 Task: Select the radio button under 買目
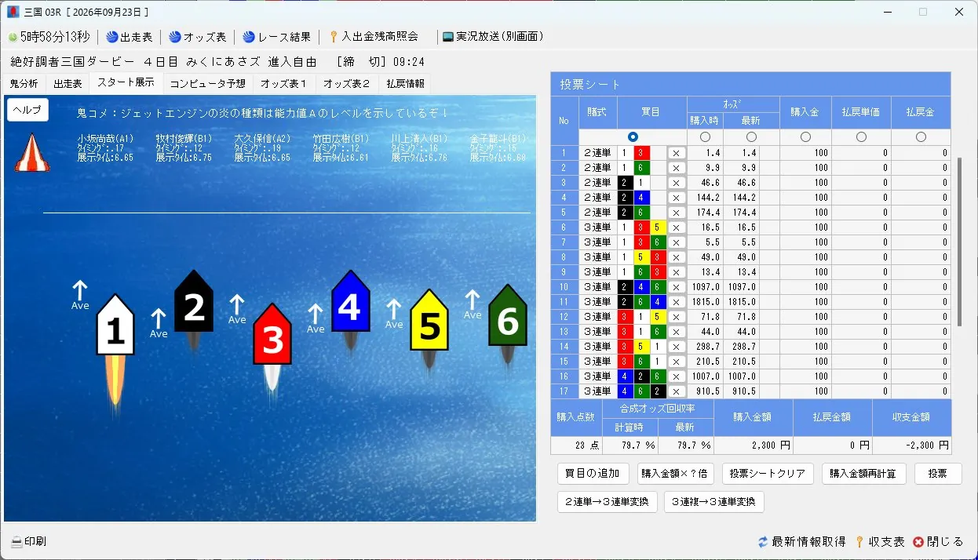pyautogui.click(x=633, y=137)
